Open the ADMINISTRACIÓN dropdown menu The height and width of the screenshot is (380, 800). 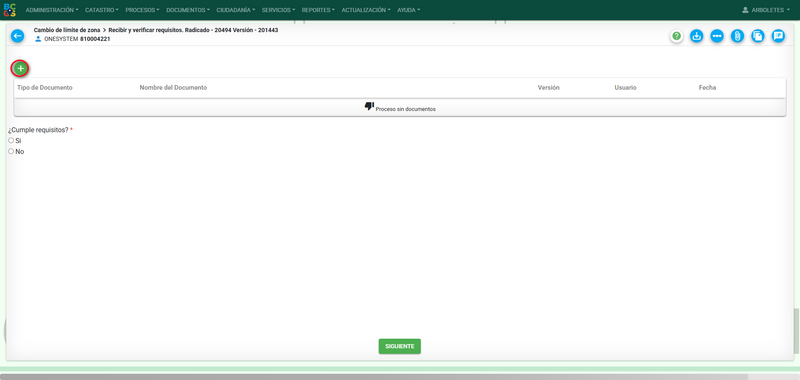(52, 10)
